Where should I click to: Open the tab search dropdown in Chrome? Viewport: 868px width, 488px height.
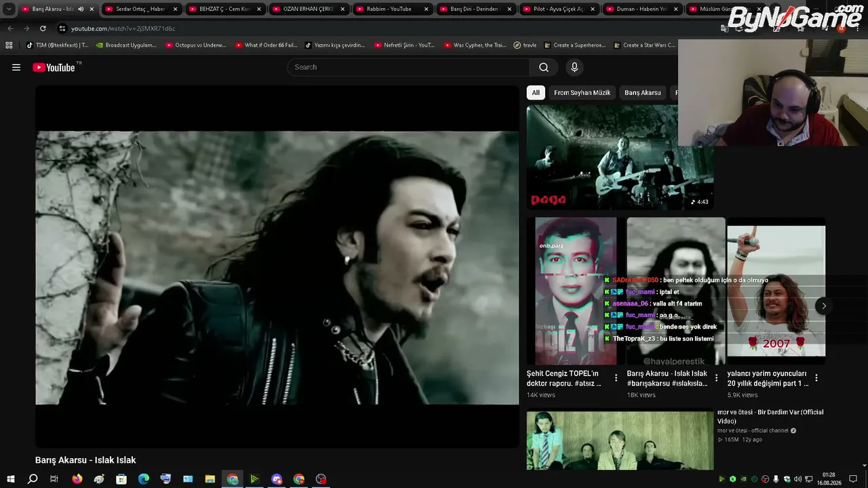click(x=9, y=9)
